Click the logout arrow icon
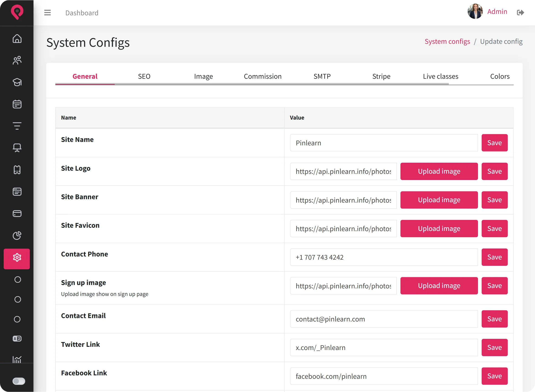This screenshot has height=392, width=535. [x=520, y=12]
